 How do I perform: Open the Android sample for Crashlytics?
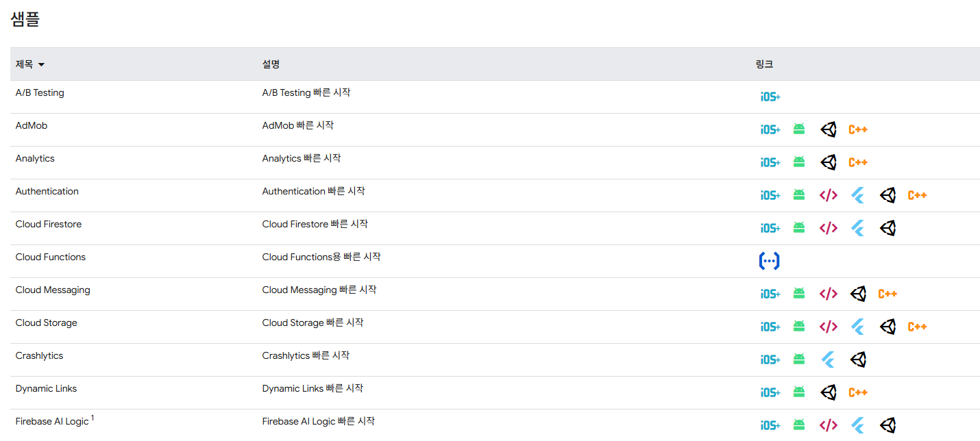799,359
